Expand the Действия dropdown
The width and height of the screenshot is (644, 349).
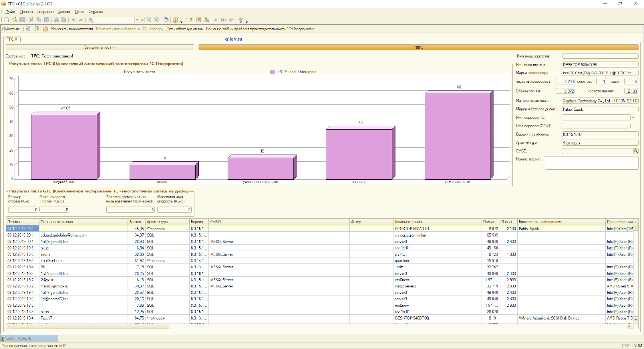click(x=12, y=29)
